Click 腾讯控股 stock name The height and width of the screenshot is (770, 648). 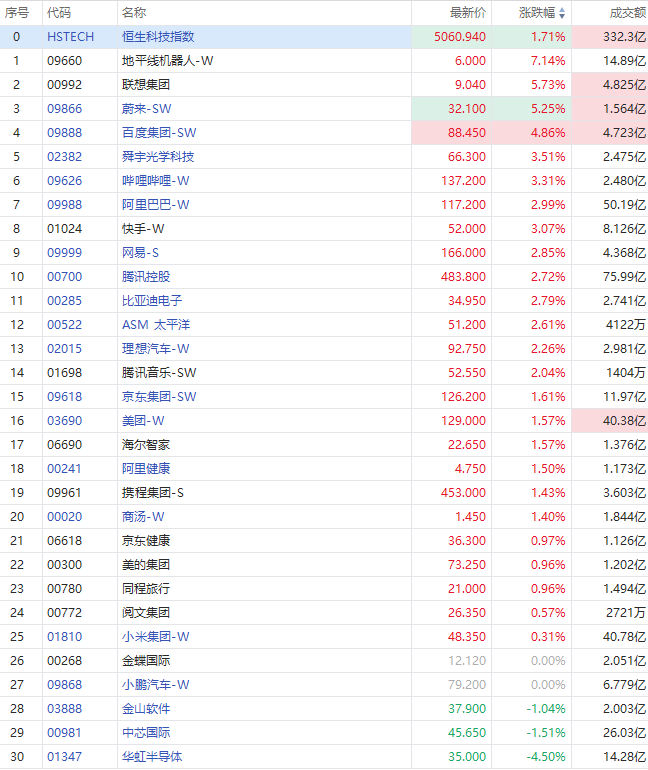coord(146,277)
